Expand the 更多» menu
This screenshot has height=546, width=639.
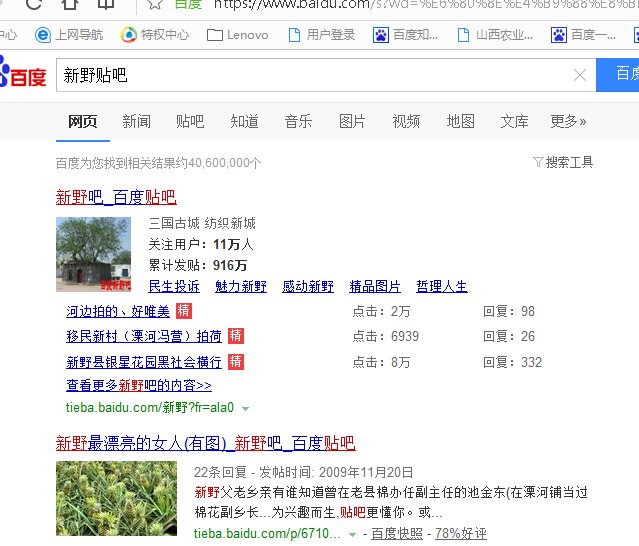[568, 121]
